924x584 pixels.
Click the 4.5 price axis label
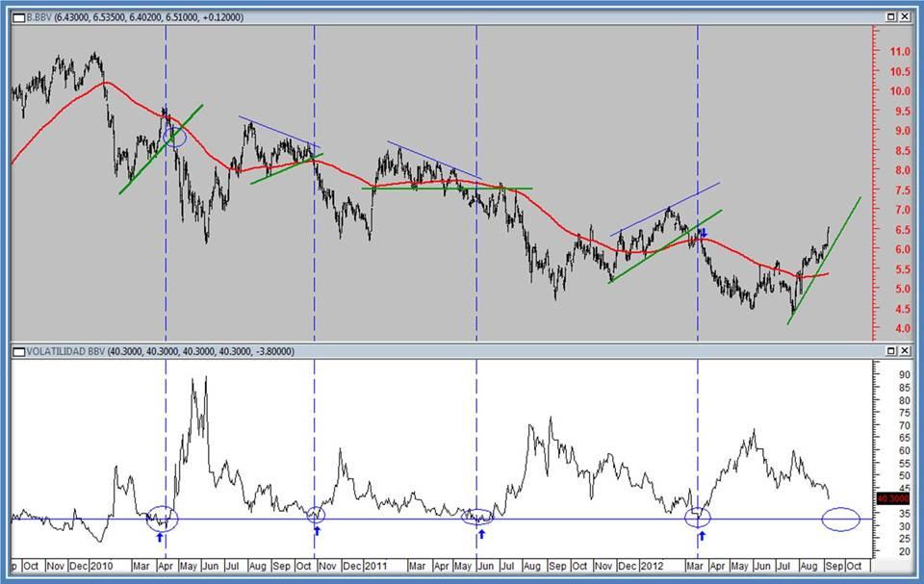903,309
